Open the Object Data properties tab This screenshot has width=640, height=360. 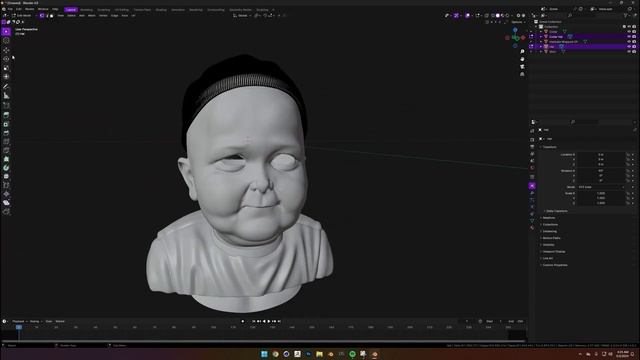pyautogui.click(x=532, y=221)
